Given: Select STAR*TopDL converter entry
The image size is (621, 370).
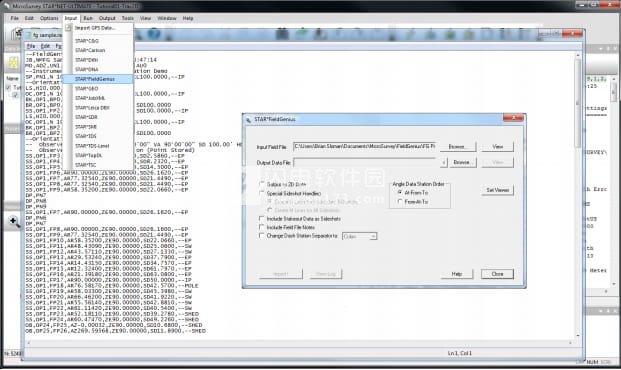Looking at the screenshot, I should [98, 155].
